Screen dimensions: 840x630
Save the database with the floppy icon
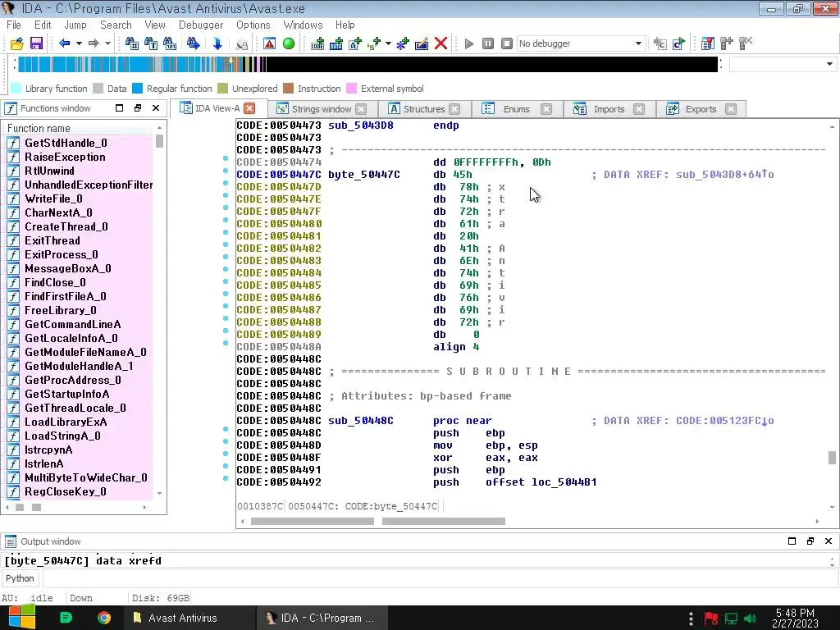coord(36,43)
